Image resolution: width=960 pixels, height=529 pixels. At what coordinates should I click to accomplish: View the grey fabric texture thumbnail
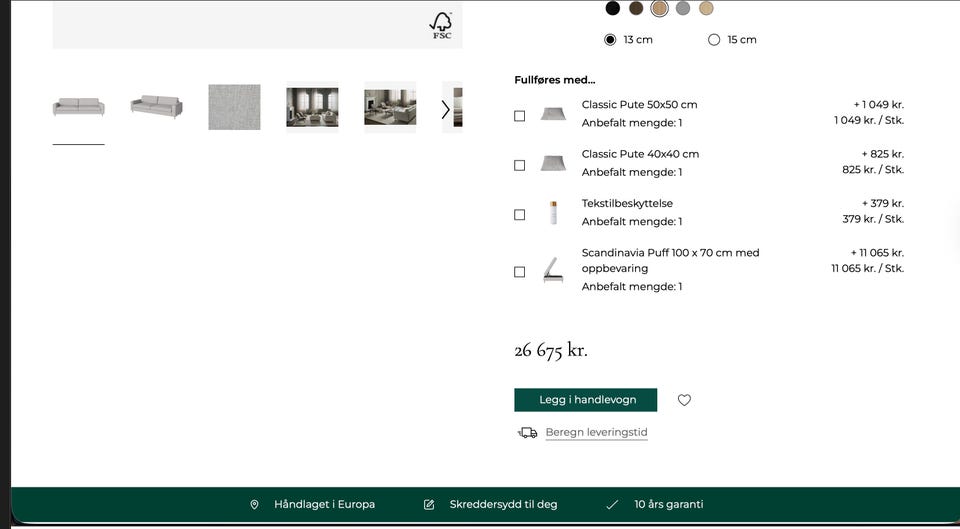coord(234,107)
